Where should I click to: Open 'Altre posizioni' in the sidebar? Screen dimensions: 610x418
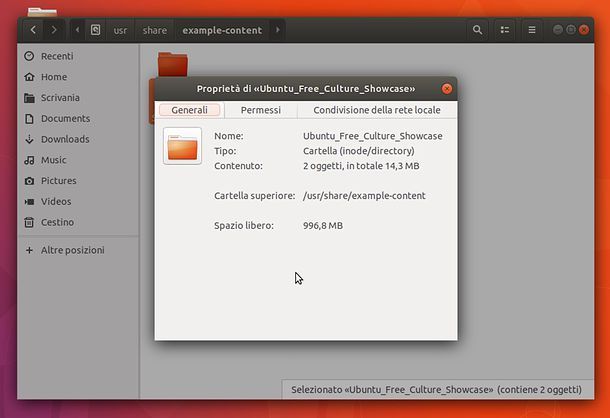point(78,250)
